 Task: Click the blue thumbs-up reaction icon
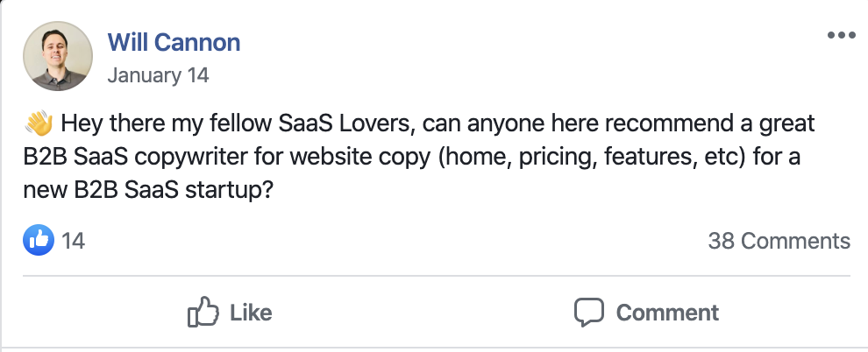coord(39,241)
